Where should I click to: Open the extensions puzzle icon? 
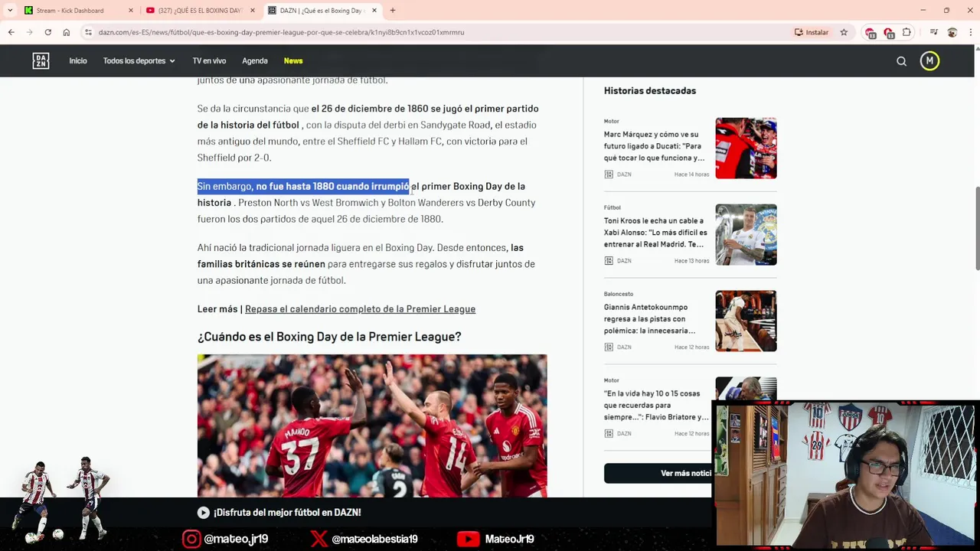pos(907,32)
